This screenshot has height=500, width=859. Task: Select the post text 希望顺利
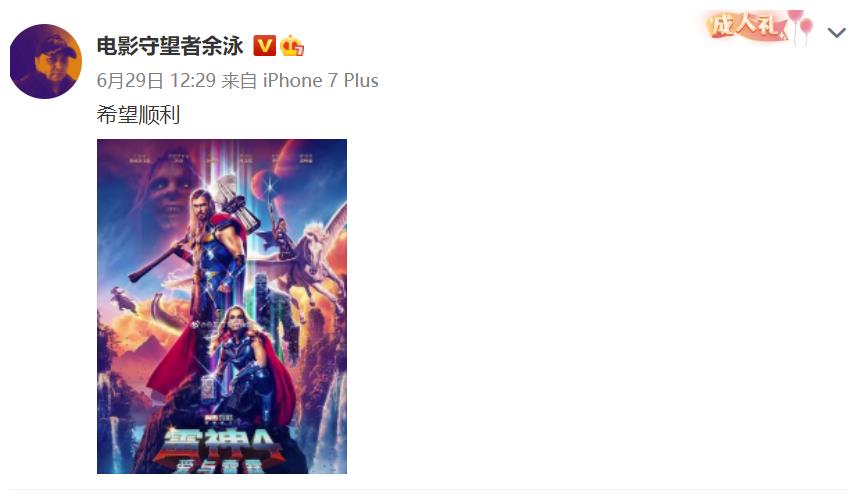click(x=138, y=114)
